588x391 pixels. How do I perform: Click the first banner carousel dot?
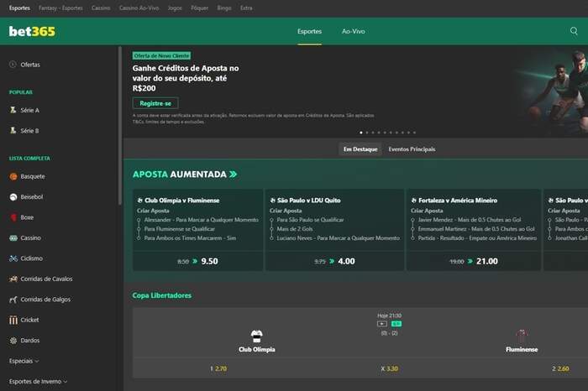pos(361,133)
